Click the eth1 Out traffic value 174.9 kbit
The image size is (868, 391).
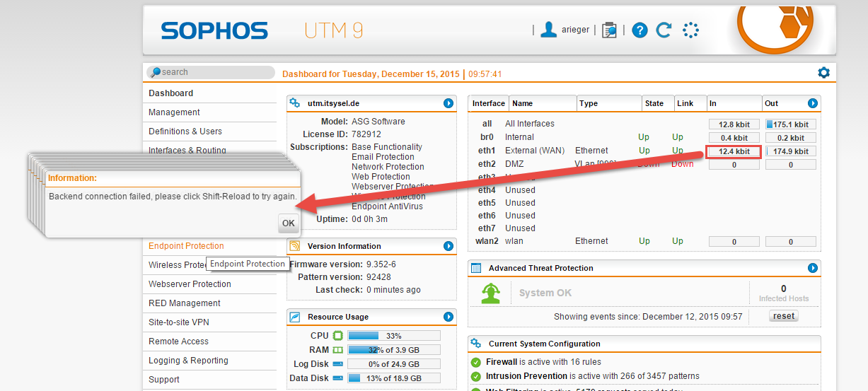(x=790, y=151)
